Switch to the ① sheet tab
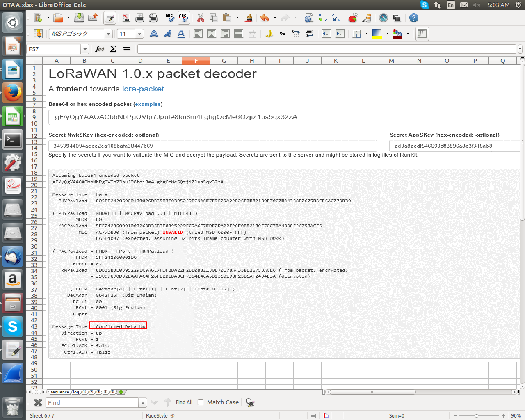 coord(84,392)
